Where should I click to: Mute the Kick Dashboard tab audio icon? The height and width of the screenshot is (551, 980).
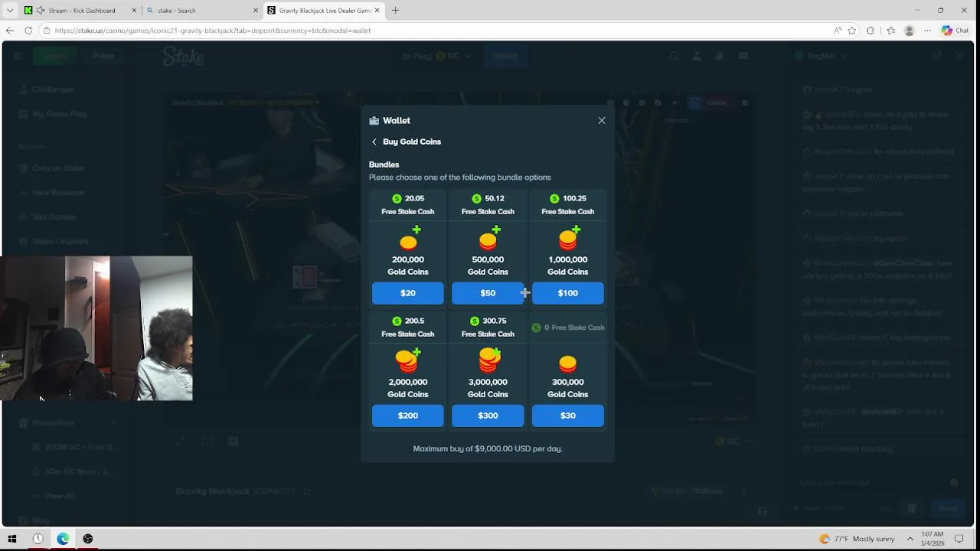click(x=41, y=11)
